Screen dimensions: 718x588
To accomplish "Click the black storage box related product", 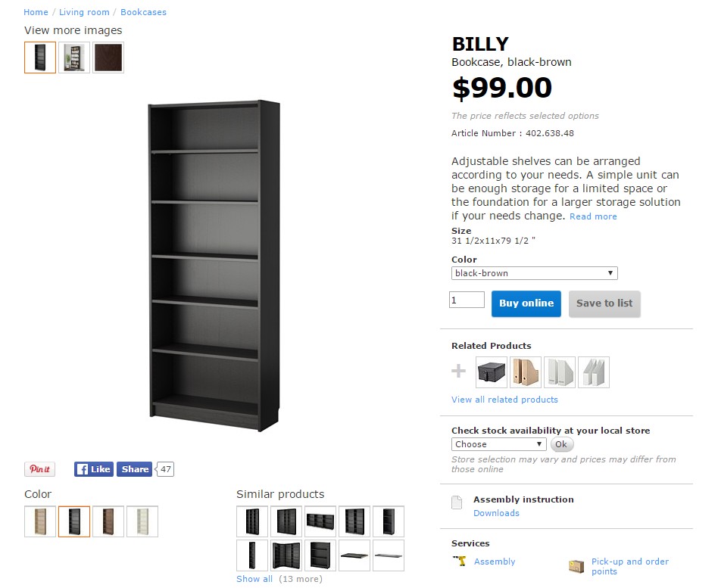I will (x=492, y=372).
